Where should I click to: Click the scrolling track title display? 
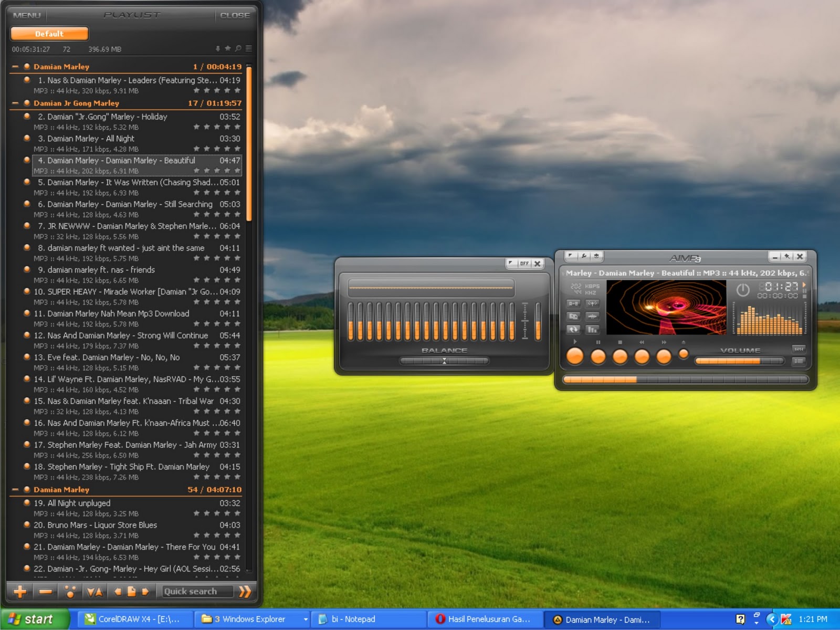coord(686,273)
